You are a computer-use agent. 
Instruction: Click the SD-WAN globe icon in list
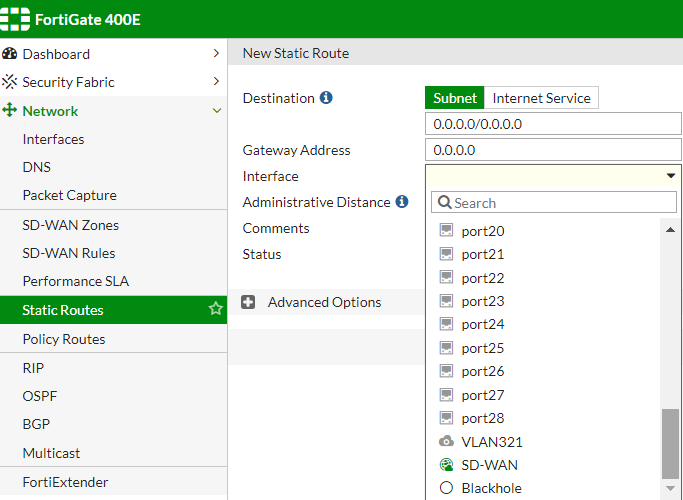point(447,465)
